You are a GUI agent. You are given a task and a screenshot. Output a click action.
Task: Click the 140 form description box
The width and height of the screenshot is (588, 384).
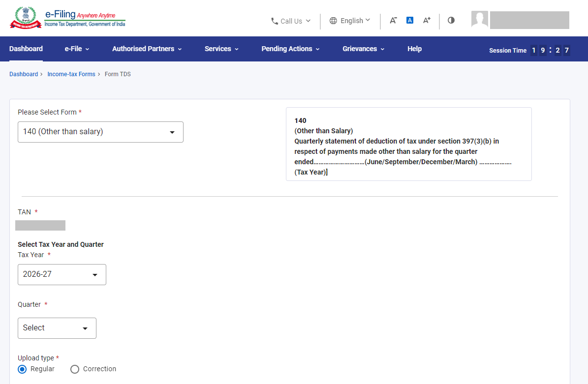409,144
